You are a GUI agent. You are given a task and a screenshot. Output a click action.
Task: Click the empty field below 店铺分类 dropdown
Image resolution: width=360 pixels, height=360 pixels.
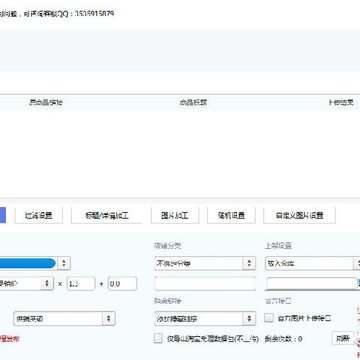[x=205, y=284]
